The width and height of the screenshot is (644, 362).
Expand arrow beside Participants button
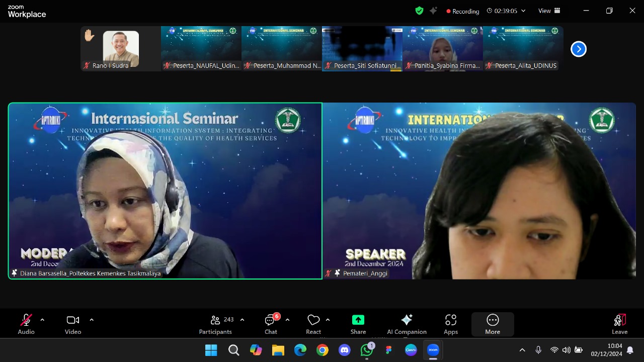pyautogui.click(x=242, y=320)
